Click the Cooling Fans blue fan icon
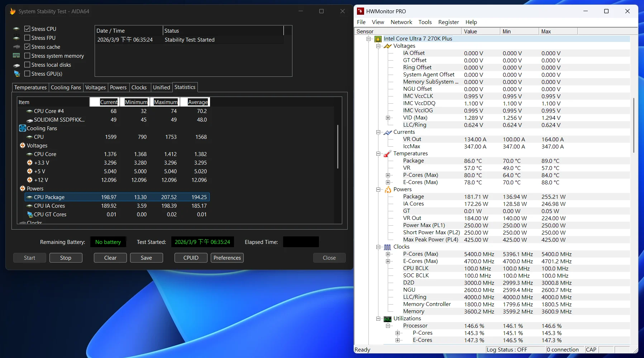The image size is (644, 358). [23, 128]
